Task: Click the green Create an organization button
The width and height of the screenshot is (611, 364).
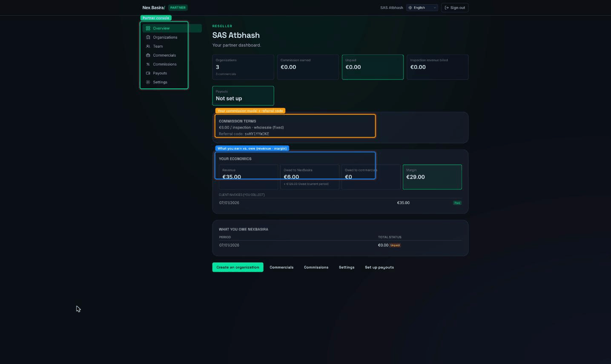Action: (x=238, y=267)
